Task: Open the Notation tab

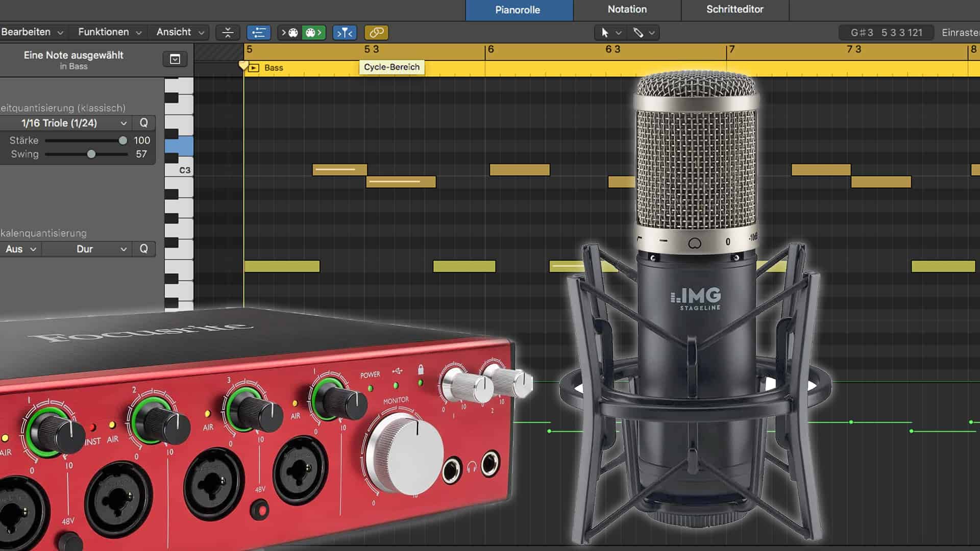Action: (x=627, y=10)
